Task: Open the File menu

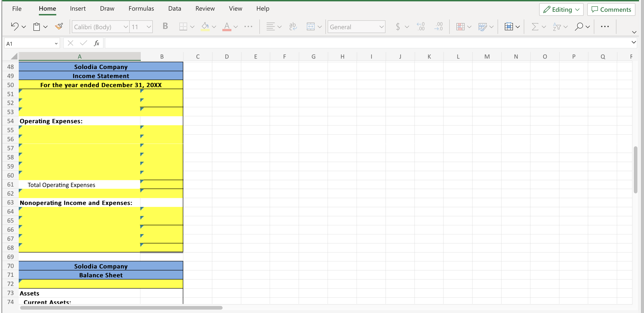Action: 17,8
